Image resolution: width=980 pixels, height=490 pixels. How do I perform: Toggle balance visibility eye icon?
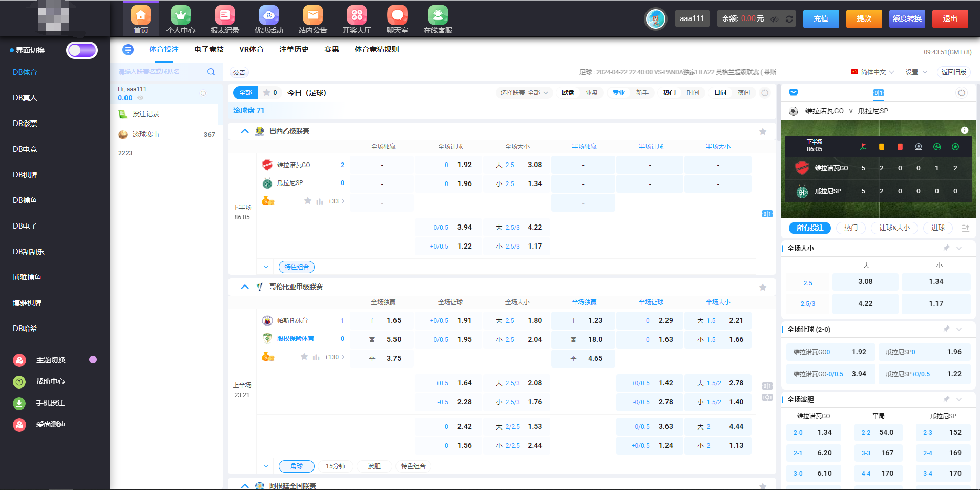coord(775,19)
